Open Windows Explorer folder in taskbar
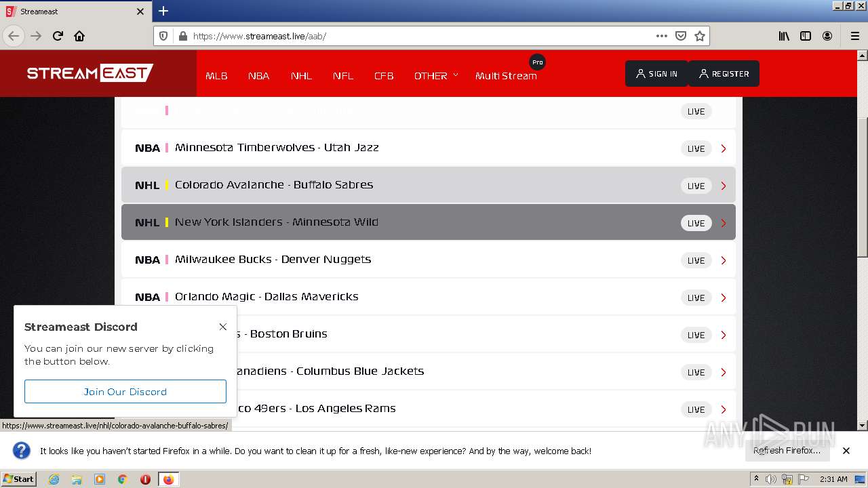Viewport: 868px width, 488px height. click(77, 479)
